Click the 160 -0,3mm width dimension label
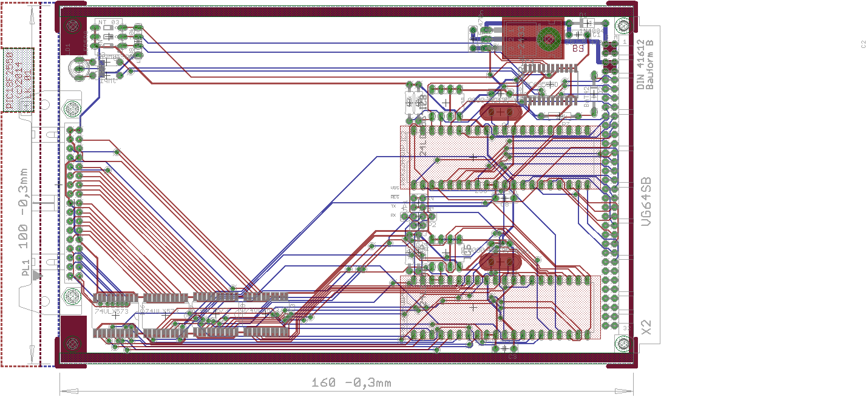868x397 pixels. pyautogui.click(x=351, y=383)
